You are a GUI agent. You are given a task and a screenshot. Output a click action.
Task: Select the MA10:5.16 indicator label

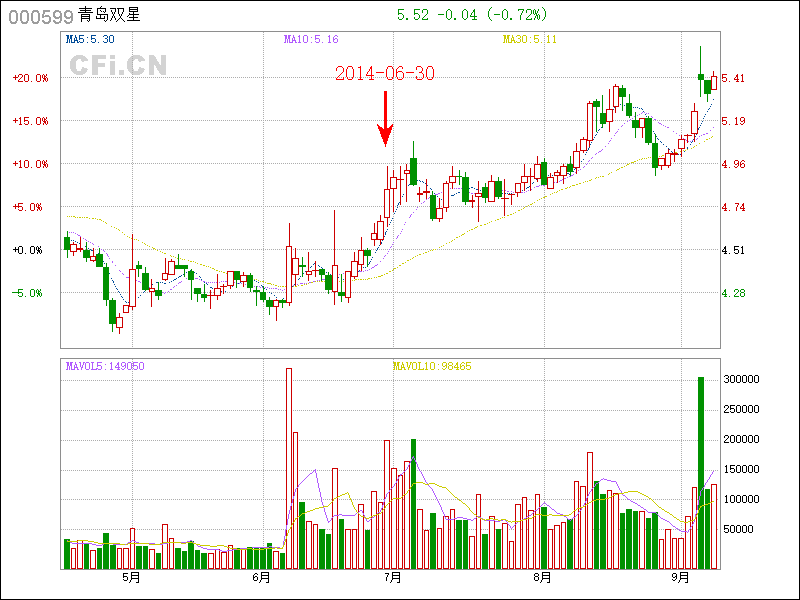tap(311, 40)
